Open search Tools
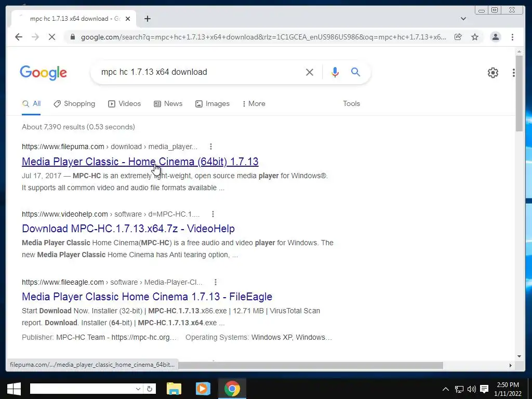The image size is (532, 399). [x=351, y=103]
